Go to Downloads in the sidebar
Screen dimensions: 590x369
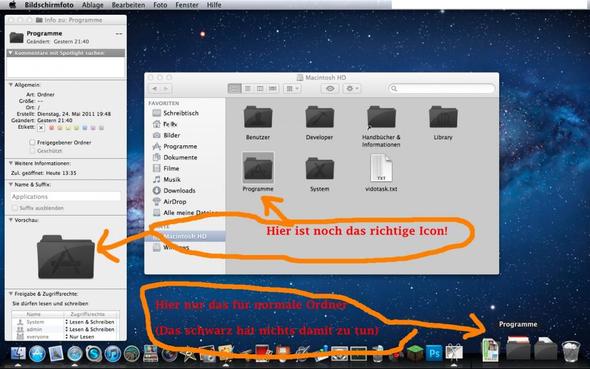pyautogui.click(x=179, y=191)
